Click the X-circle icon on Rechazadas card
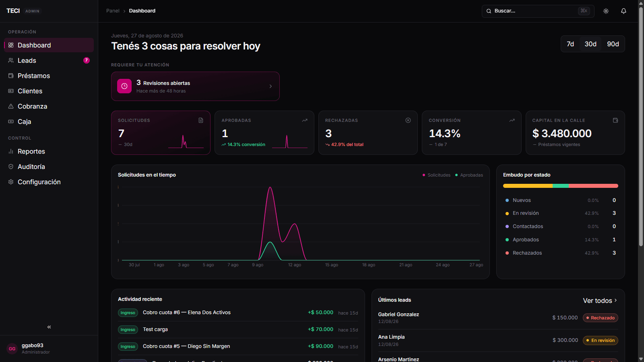This screenshot has width=644, height=362. [x=408, y=120]
